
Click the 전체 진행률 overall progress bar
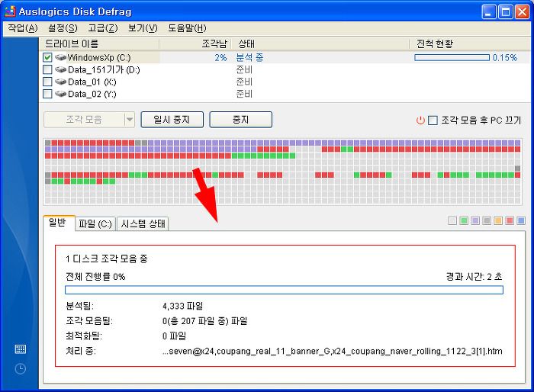[x=284, y=290]
